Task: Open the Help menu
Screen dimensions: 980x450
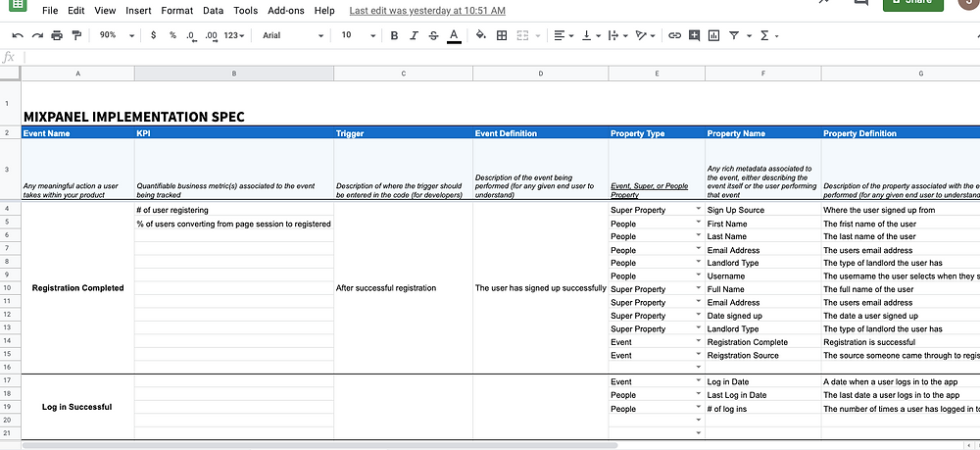Action: (x=324, y=11)
